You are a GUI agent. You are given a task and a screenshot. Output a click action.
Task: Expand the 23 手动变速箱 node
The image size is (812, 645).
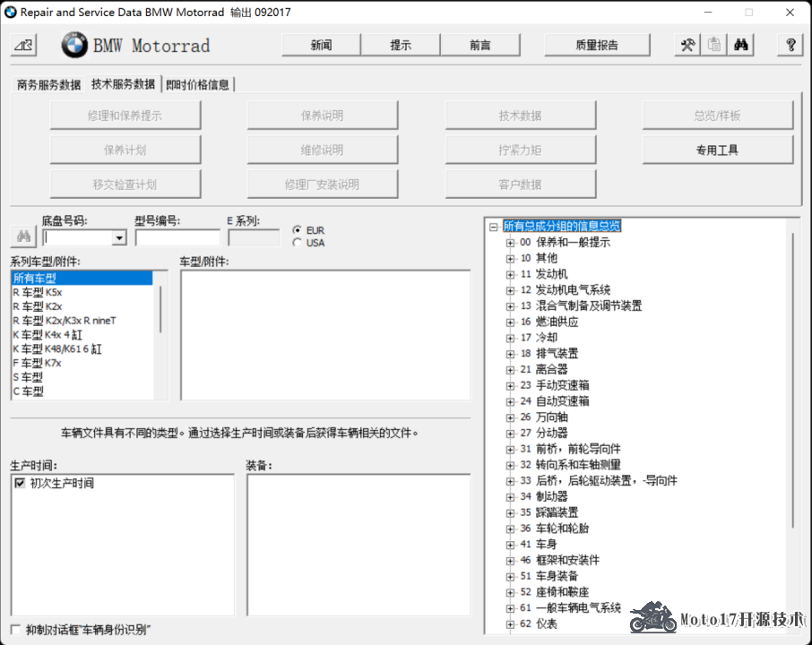point(510,385)
